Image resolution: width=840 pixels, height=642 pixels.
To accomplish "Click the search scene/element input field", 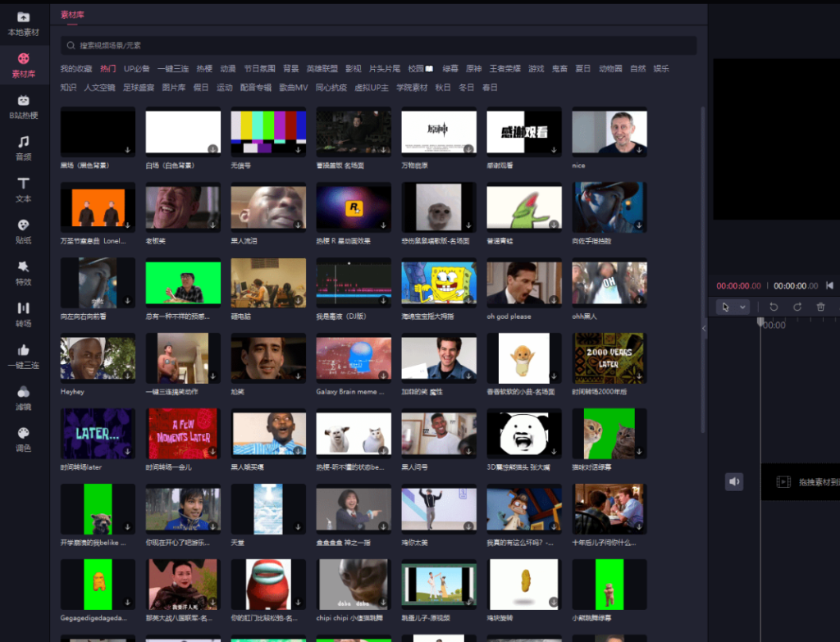I will [378, 46].
